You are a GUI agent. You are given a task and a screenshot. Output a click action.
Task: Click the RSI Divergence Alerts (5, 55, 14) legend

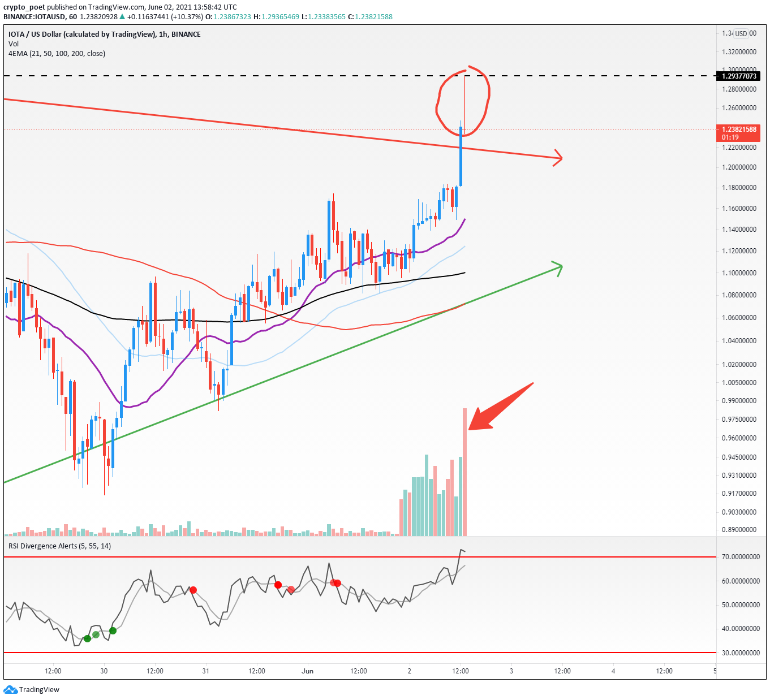pyautogui.click(x=59, y=546)
